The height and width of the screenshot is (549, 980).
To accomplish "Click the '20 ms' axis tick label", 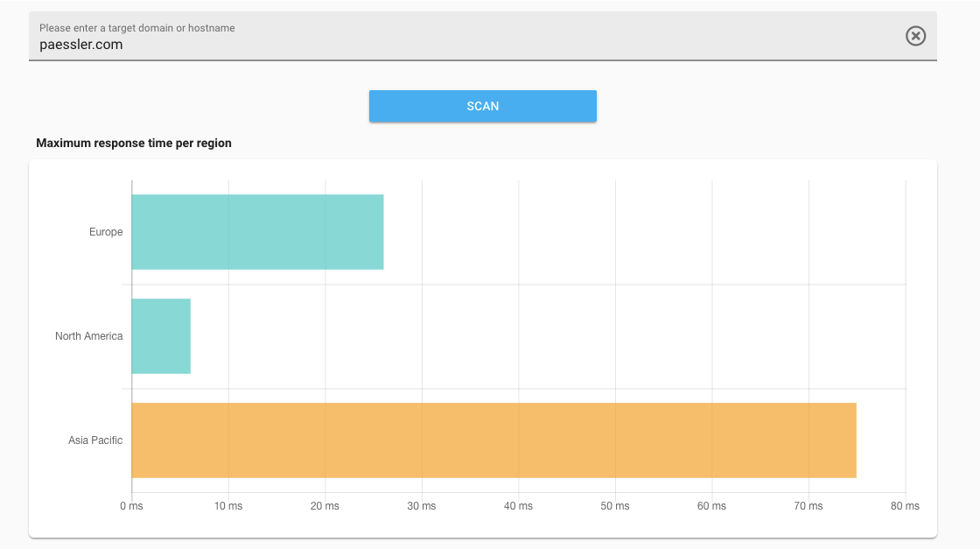I will click(325, 506).
